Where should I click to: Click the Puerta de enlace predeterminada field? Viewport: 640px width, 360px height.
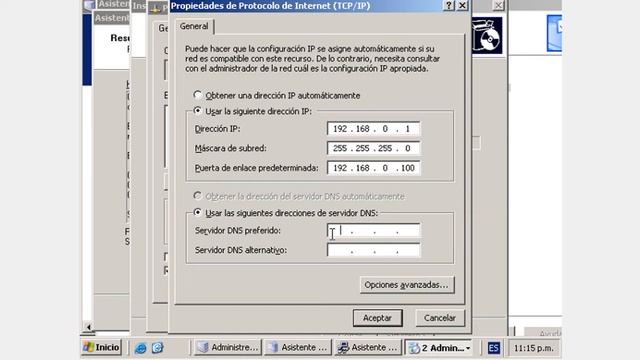point(373,168)
